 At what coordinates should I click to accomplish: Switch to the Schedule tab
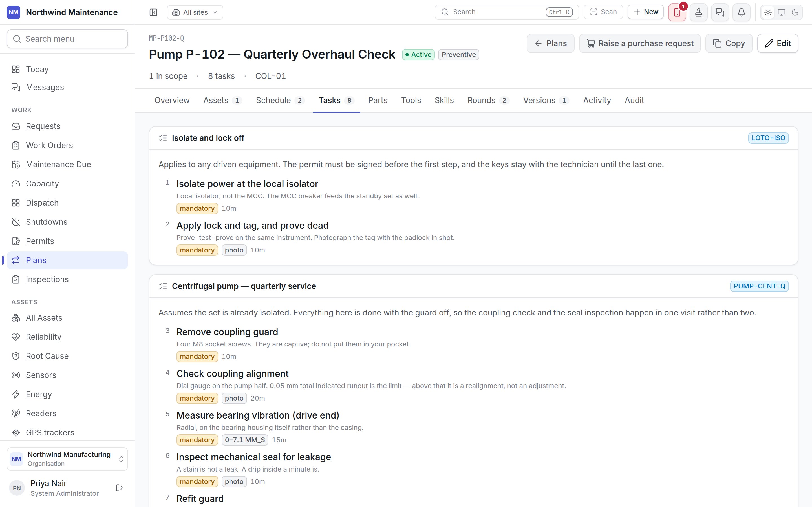[x=280, y=100]
